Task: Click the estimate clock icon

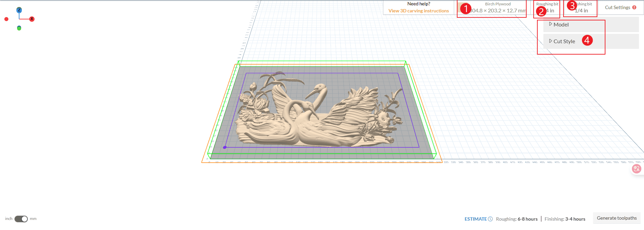Action: pyautogui.click(x=490, y=219)
